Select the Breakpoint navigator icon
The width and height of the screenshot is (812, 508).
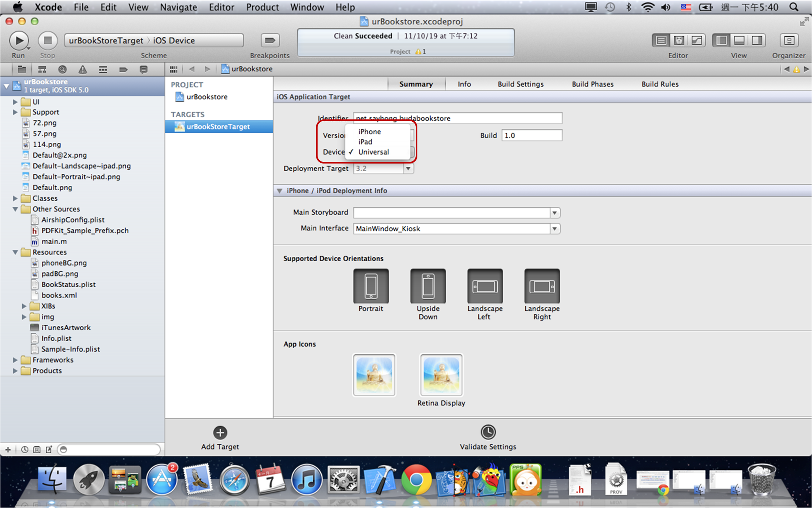(123, 69)
